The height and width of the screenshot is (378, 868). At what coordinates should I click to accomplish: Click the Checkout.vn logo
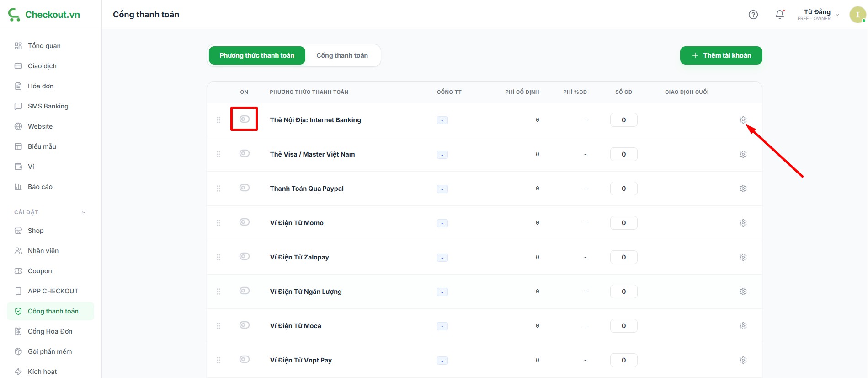pyautogui.click(x=44, y=15)
